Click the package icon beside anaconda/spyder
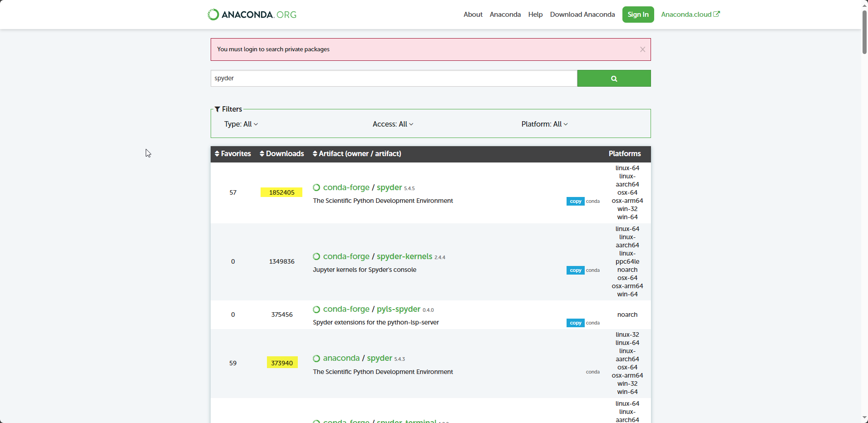Image resolution: width=868 pixels, height=423 pixels. tap(316, 358)
